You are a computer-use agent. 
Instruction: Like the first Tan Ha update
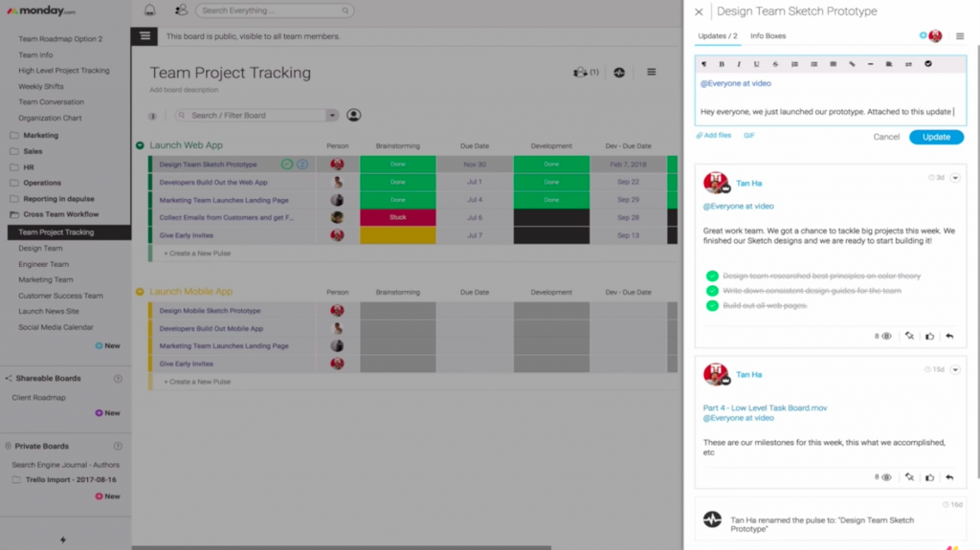[x=929, y=336]
